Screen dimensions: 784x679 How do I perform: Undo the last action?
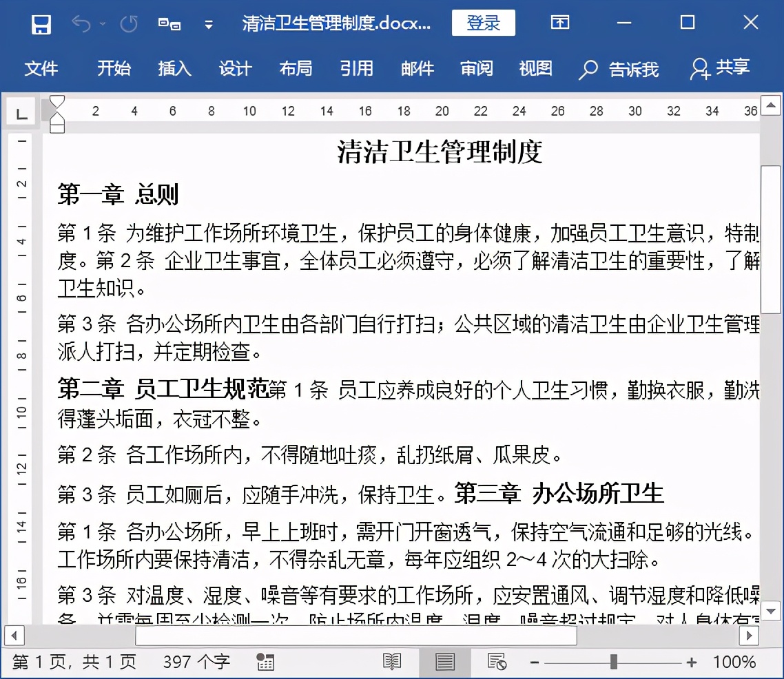(81, 23)
